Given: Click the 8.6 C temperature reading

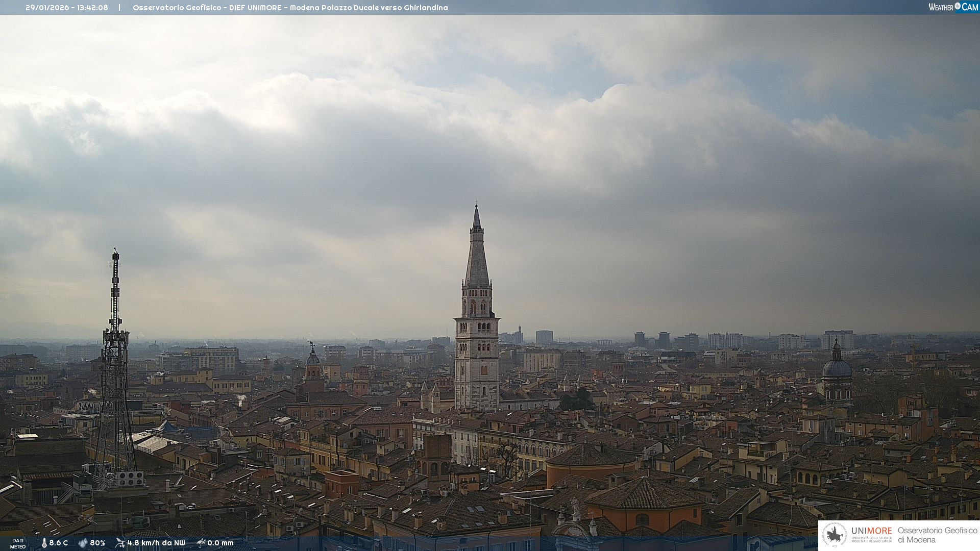Looking at the screenshot, I should click(x=59, y=543).
